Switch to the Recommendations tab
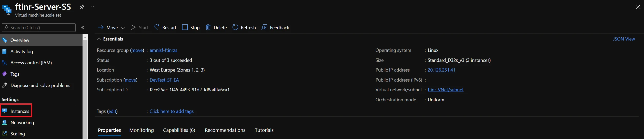 [225, 130]
